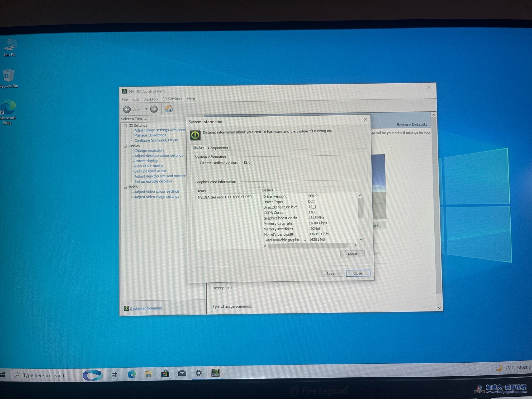Open Back history dropdown arrow
Viewport: 532px width, 399px height.
pos(146,109)
